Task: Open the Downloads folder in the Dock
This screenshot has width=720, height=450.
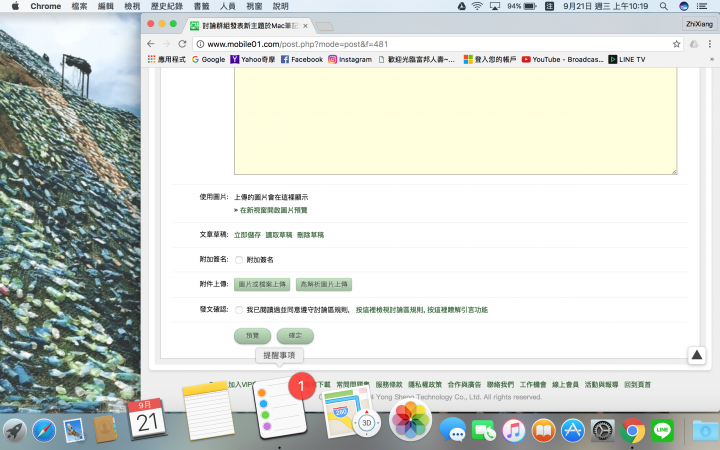Action: click(705, 431)
